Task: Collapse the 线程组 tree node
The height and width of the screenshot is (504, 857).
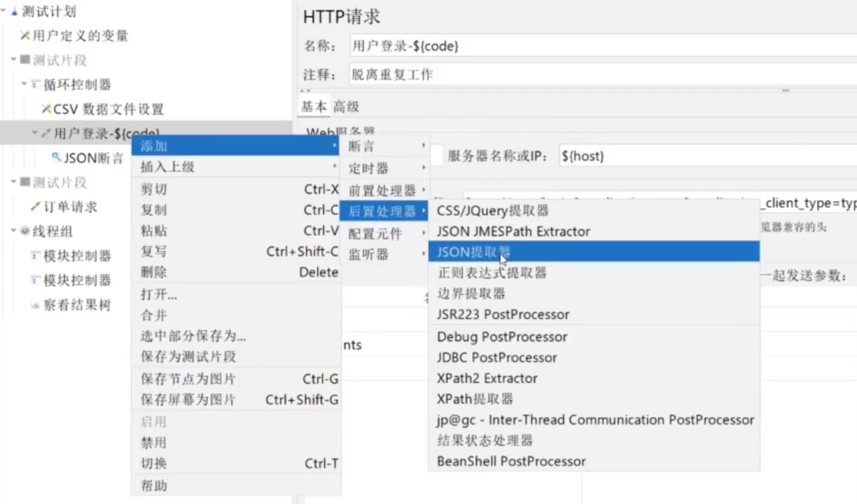Action: point(14,230)
